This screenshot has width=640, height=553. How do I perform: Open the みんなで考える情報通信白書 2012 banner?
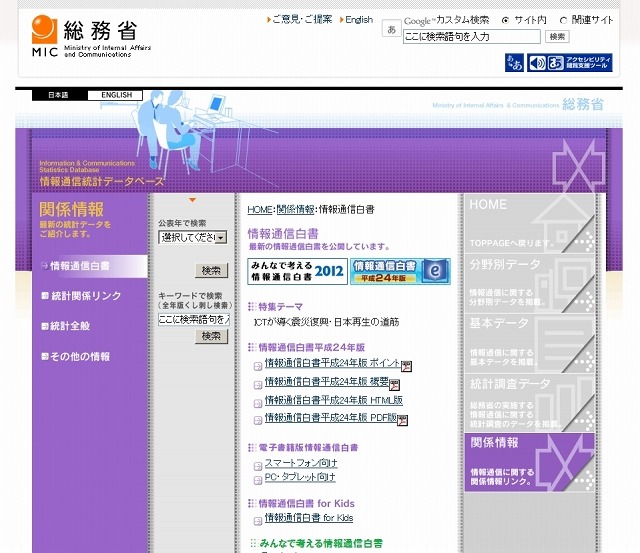[x=296, y=271]
